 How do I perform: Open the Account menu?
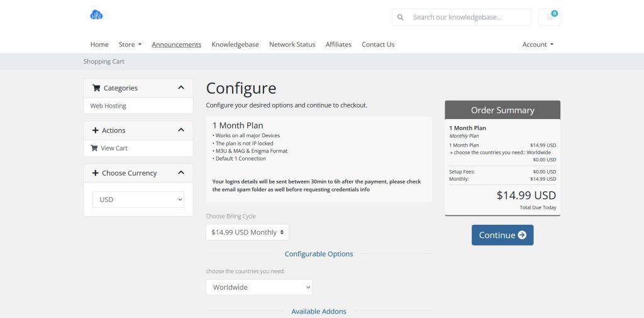pyautogui.click(x=538, y=45)
